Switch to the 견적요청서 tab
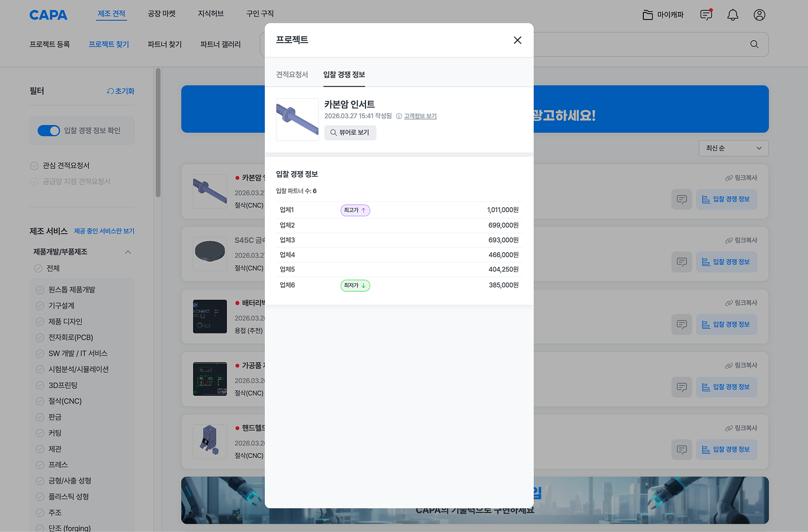This screenshot has height=532, width=808. point(292,75)
